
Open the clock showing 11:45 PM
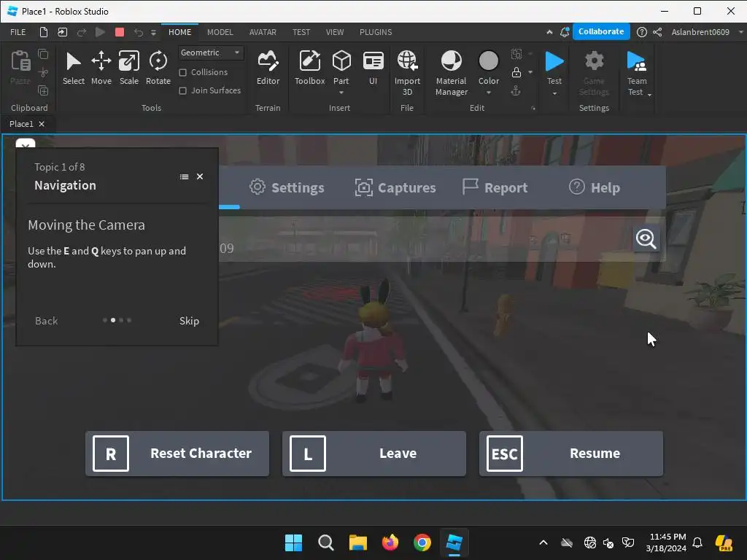pos(666,542)
